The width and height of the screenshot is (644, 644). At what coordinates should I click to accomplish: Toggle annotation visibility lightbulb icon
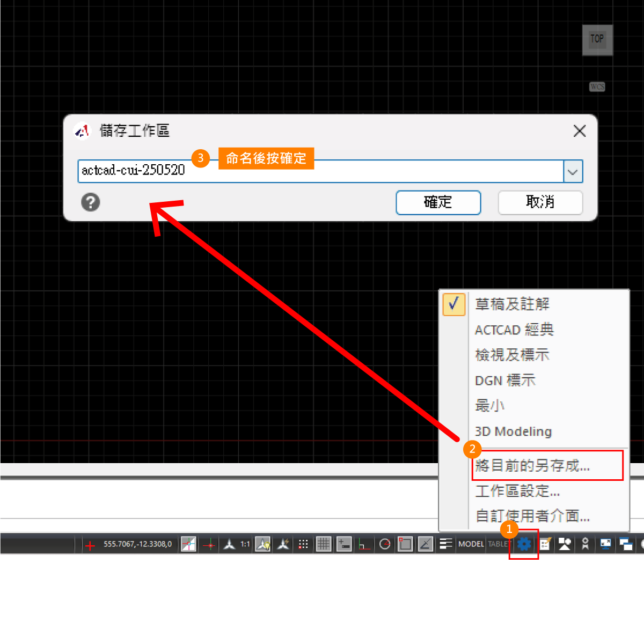tap(263, 544)
